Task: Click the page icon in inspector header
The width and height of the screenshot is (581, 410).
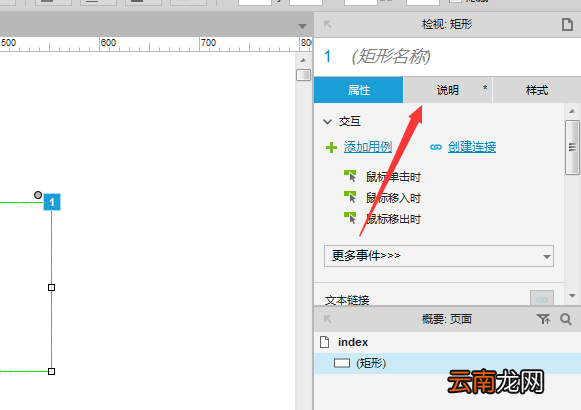Action: coord(567,25)
